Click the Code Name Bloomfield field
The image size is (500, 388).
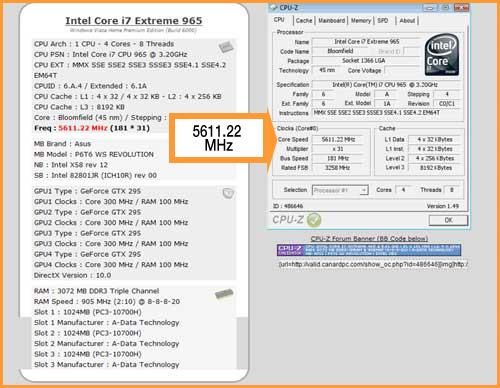click(x=340, y=51)
